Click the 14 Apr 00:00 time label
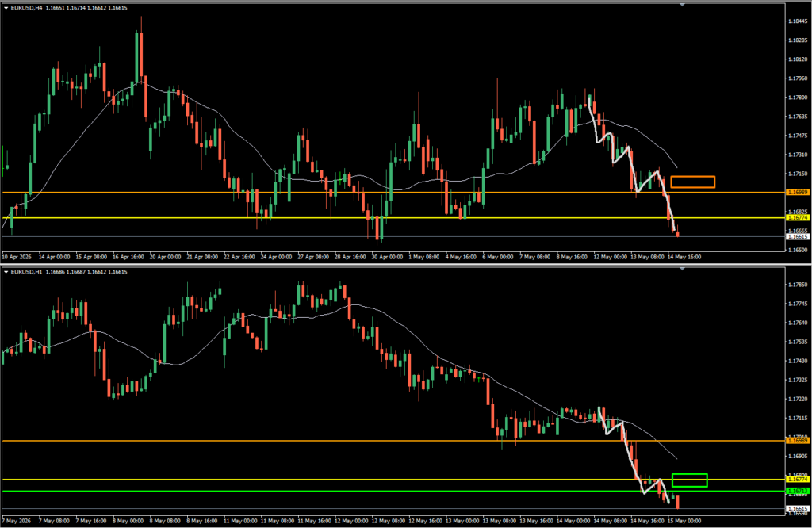This screenshot has height=528, width=812. tap(55, 257)
